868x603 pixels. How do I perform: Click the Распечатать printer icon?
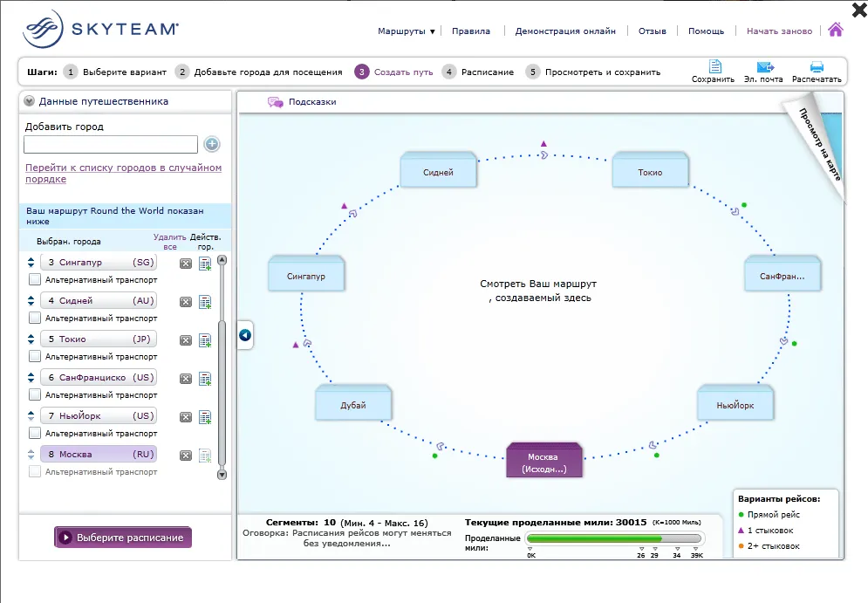click(x=817, y=67)
